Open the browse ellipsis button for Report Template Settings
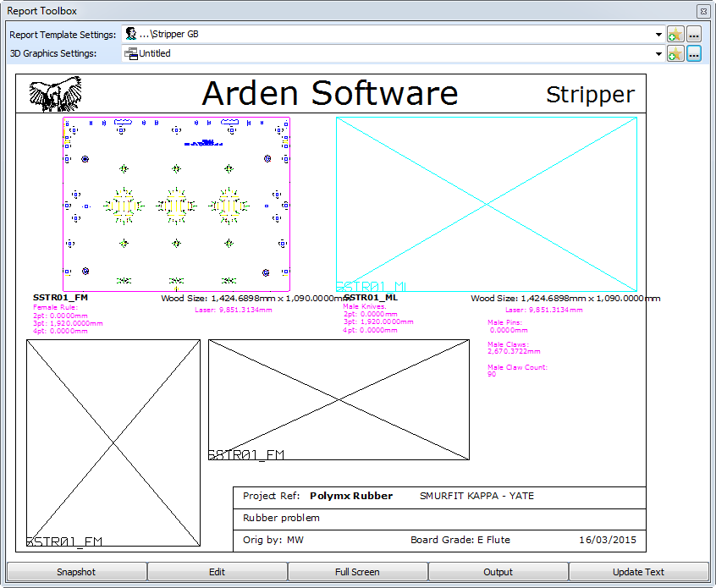The width and height of the screenshot is (716, 588). 694,35
